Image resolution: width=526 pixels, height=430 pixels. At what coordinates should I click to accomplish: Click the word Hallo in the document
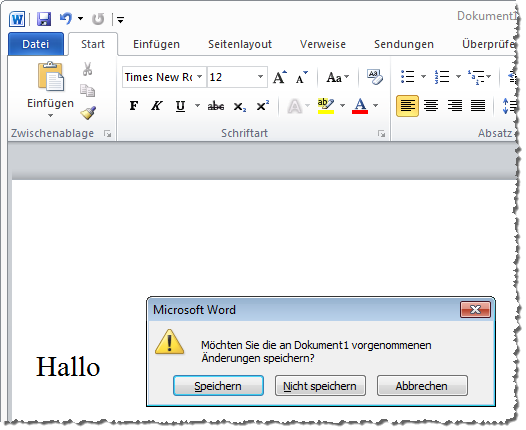[68, 366]
